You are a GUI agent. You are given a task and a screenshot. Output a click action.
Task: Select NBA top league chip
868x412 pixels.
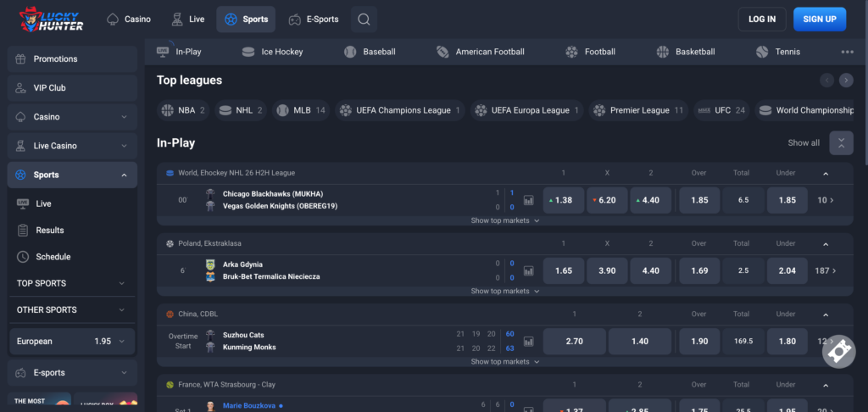pos(184,110)
